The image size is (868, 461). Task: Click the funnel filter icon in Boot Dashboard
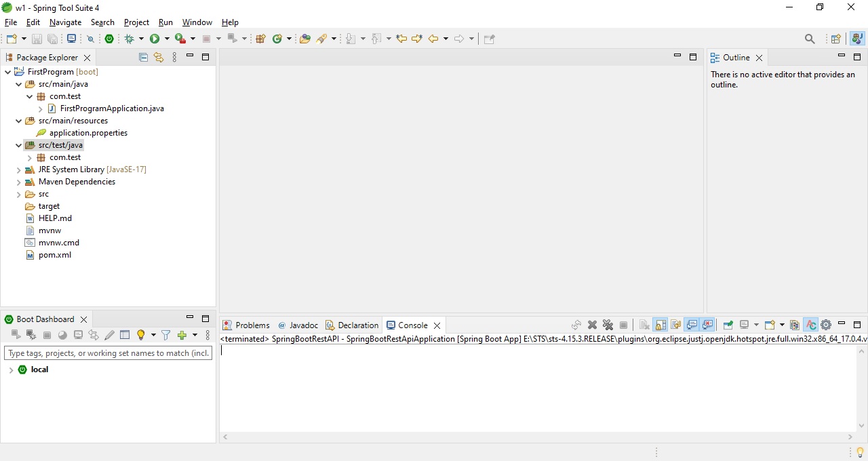coord(165,336)
